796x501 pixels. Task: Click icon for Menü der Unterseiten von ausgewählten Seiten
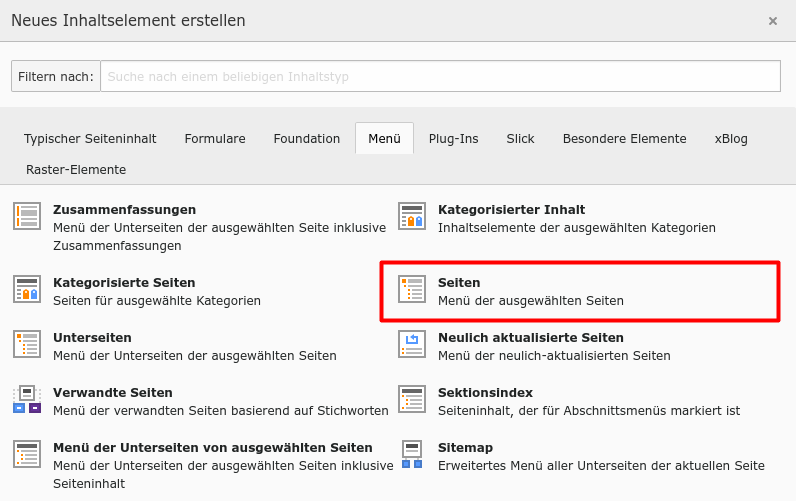[x=27, y=454]
